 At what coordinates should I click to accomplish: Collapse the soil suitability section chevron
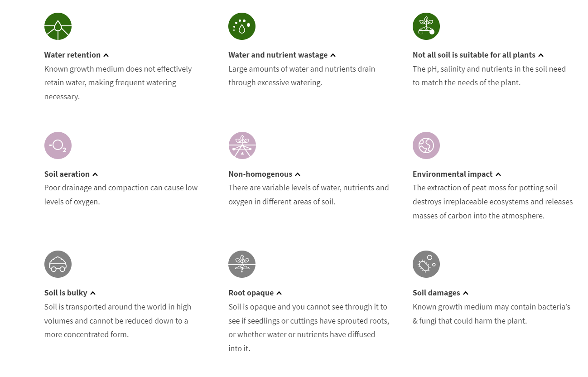click(541, 55)
